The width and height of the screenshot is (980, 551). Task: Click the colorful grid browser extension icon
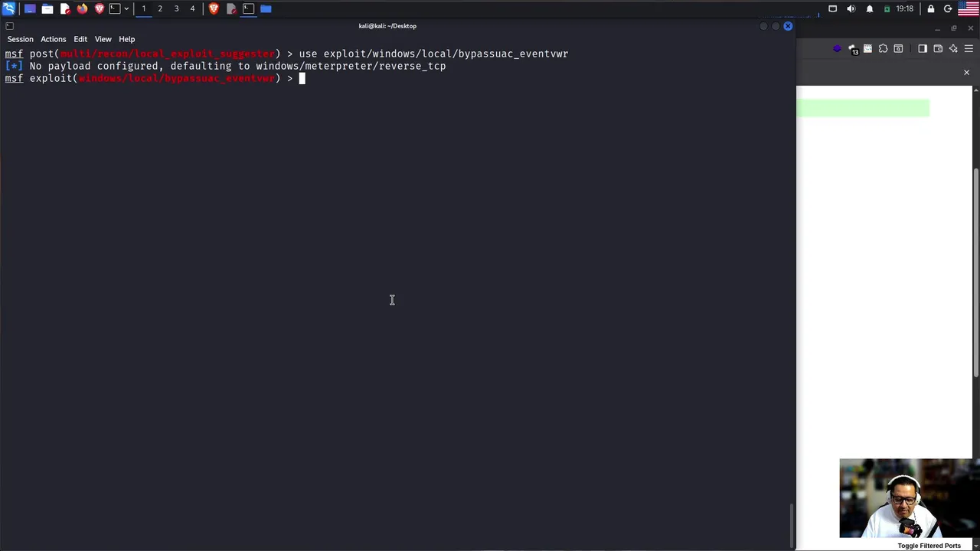coord(867,49)
